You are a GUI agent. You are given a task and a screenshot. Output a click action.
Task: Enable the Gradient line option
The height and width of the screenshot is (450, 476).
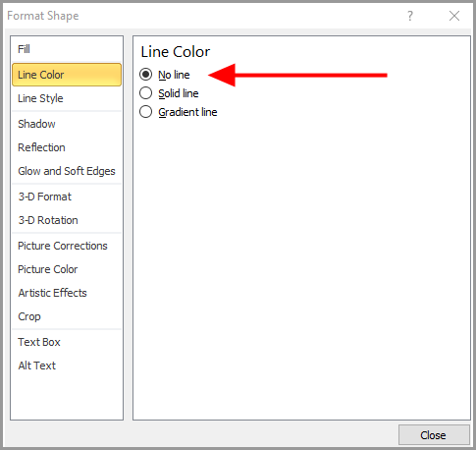(145, 112)
